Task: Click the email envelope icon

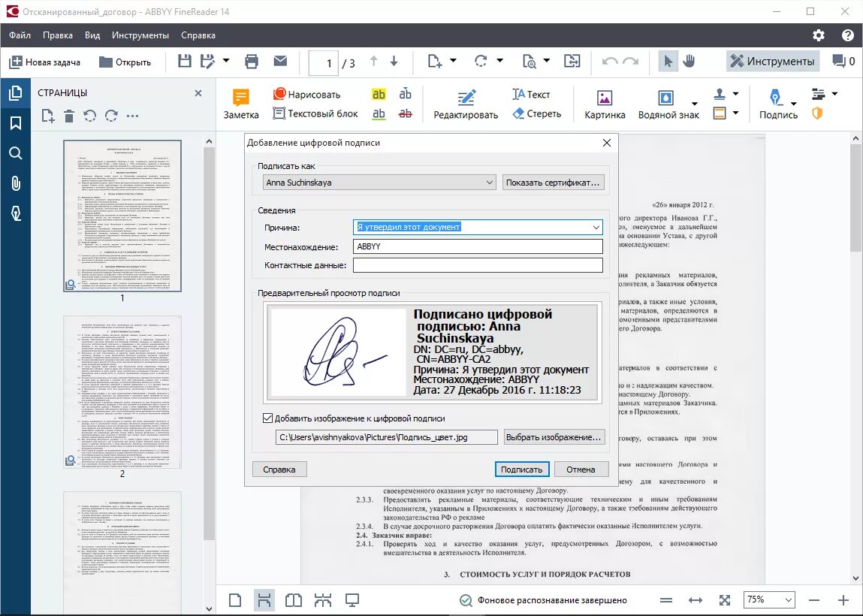Action: pos(280,61)
